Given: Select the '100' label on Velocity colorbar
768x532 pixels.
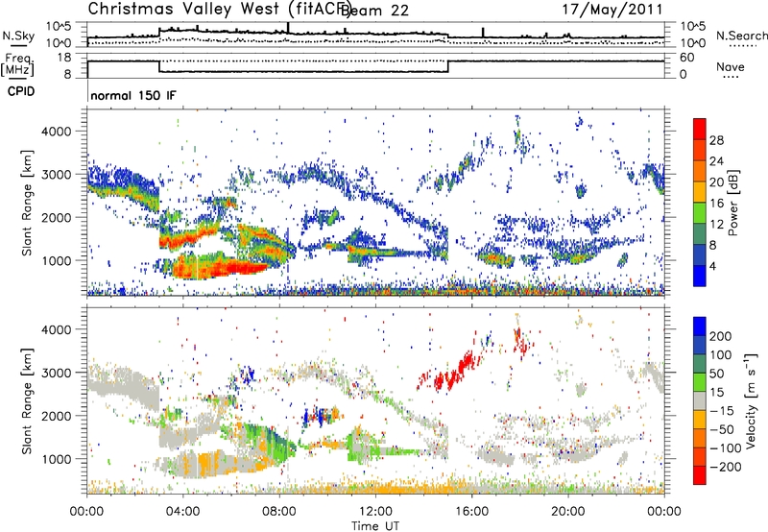Looking at the screenshot, I should point(721,355).
